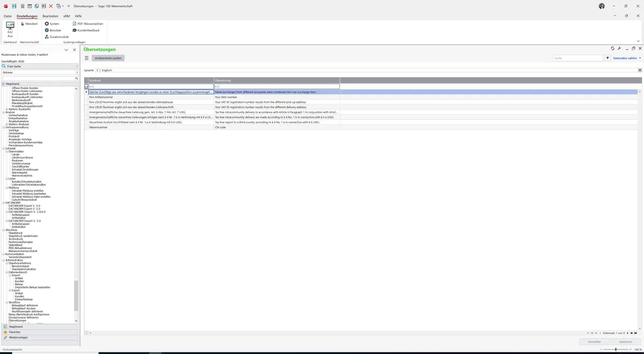
Task: Click the Unübersetzte suchen button
Action: (108, 58)
